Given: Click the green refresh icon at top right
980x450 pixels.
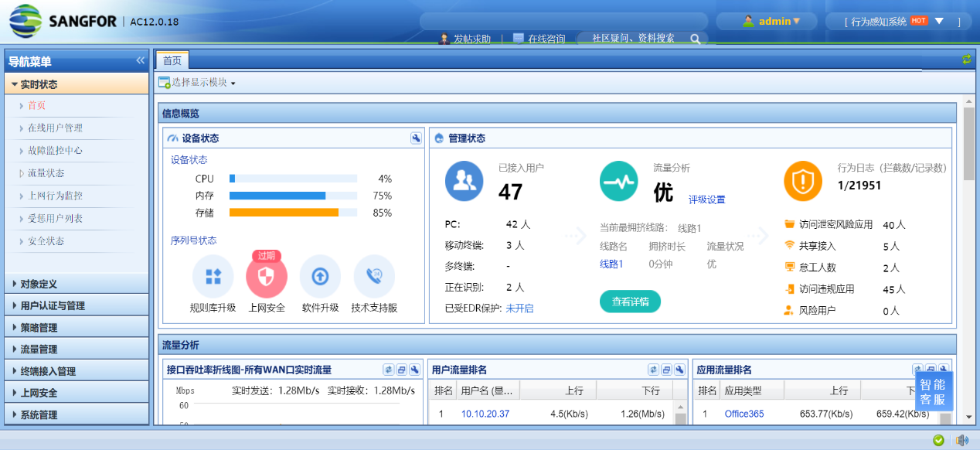Looking at the screenshot, I should [x=966, y=60].
